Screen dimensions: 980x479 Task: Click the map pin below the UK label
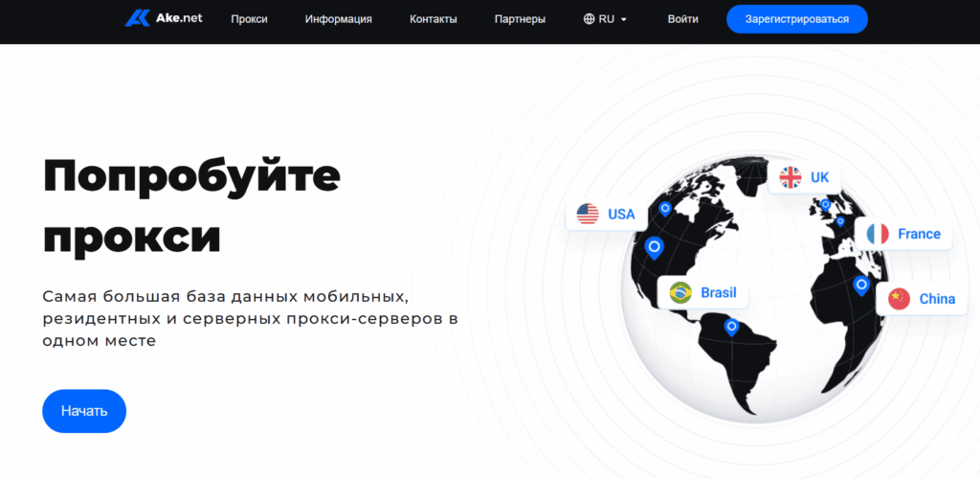click(826, 204)
